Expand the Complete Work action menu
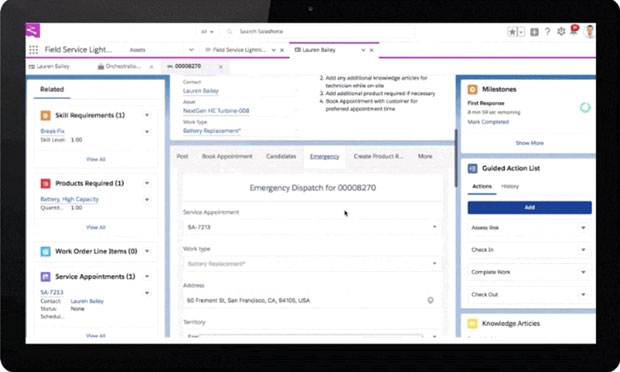The height and width of the screenshot is (372, 620). tap(583, 272)
